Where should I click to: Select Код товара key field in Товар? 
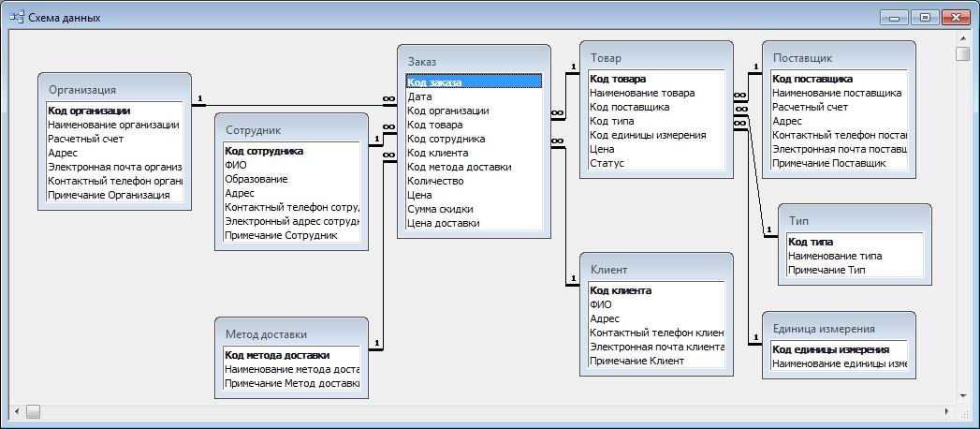pos(618,80)
